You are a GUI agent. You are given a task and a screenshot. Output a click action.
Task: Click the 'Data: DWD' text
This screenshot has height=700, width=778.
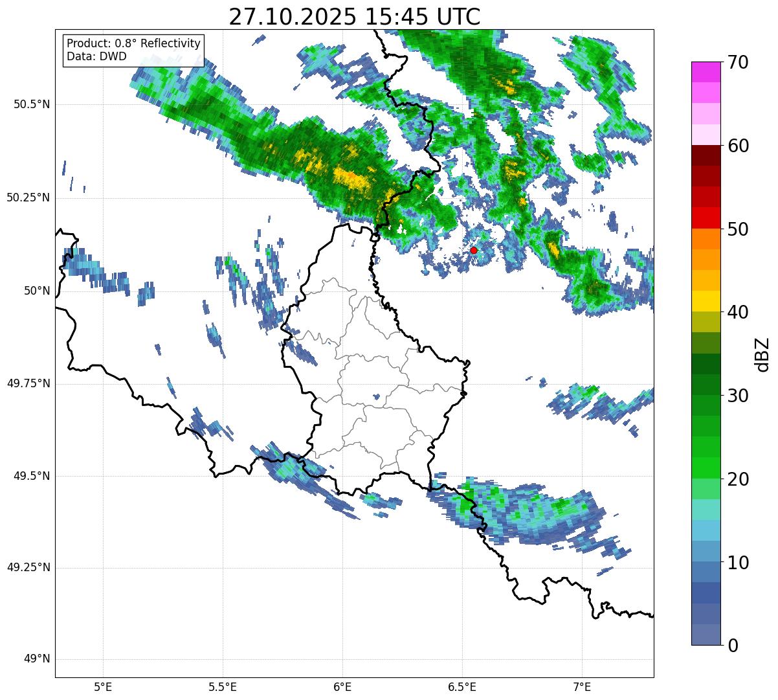pos(96,56)
